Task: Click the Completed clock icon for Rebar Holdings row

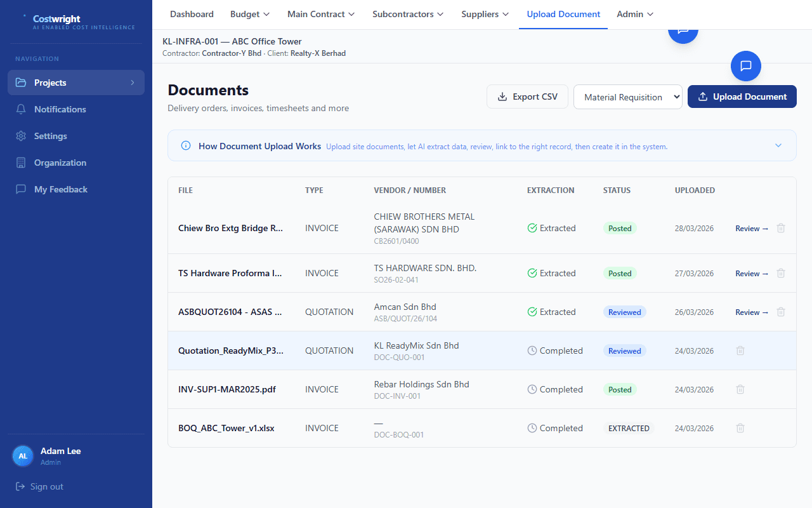Action: pos(532,389)
